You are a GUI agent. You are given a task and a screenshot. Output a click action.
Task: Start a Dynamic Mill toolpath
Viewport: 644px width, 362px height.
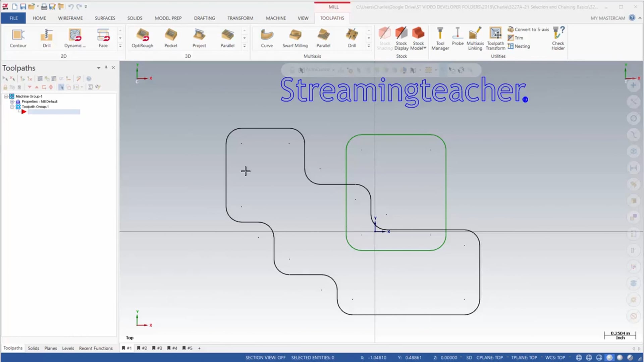(x=75, y=39)
